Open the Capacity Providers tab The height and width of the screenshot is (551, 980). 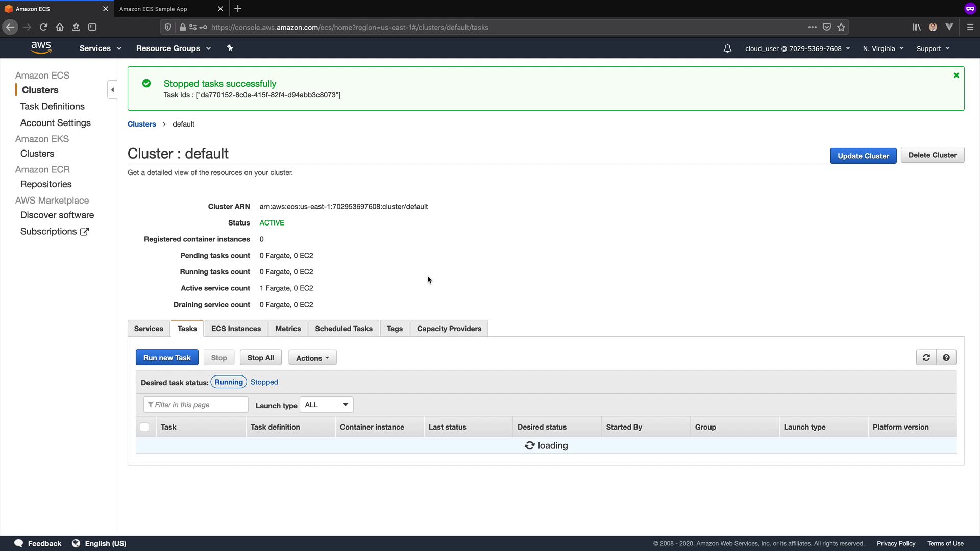[x=449, y=329]
